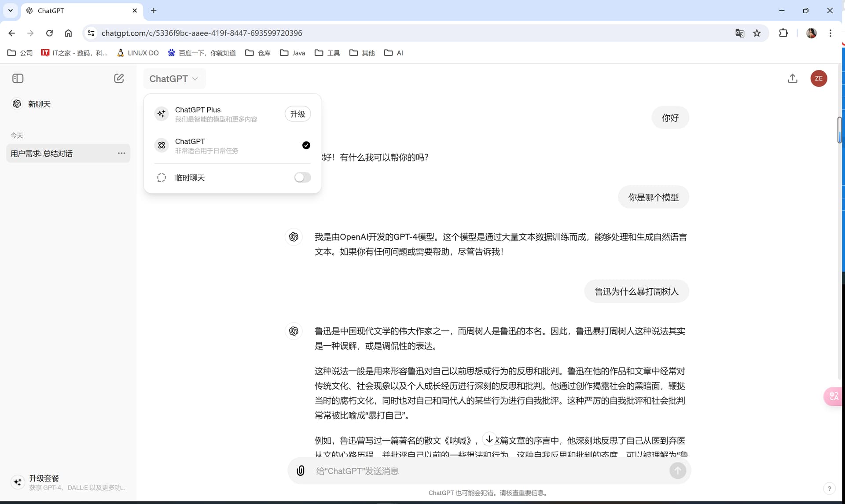
Task: Expand the browser tab search chevron
Action: pos(11,11)
